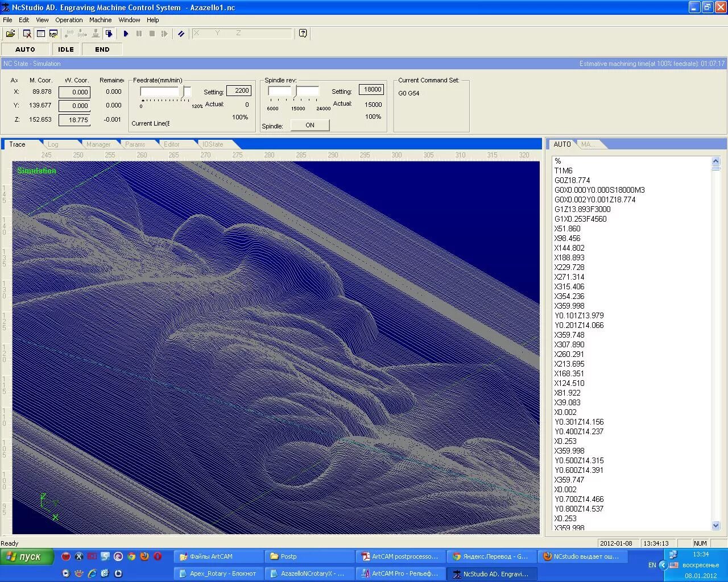Click the simulation trace 3D view
Screen dimensions: 728x582
276,347
